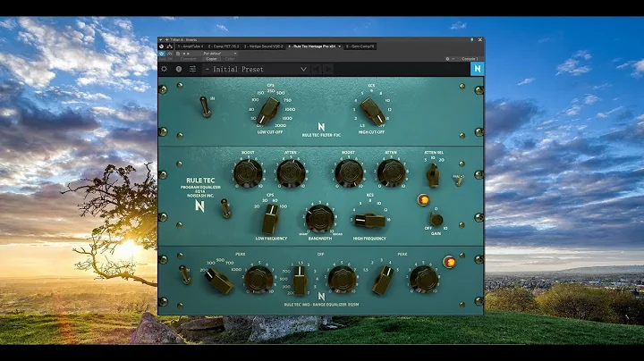This screenshot has width=644, height=361.
Task: Click the plus icon in the Inserts title bar
Action: coord(166,40)
